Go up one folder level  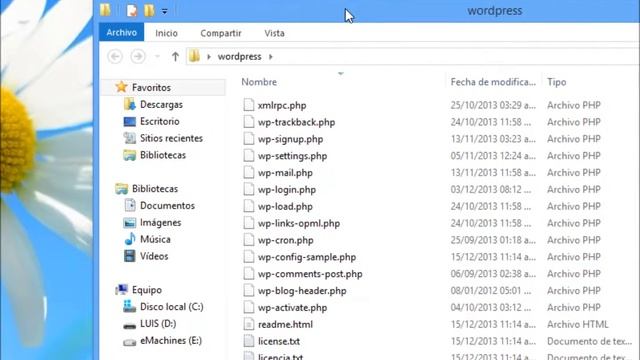tap(176, 56)
